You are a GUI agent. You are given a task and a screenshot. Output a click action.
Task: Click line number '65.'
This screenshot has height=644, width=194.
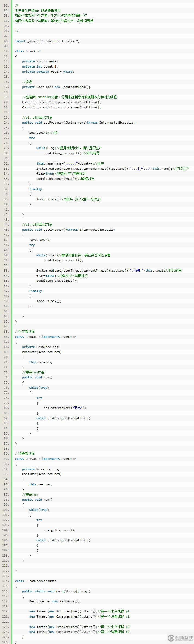6,332
